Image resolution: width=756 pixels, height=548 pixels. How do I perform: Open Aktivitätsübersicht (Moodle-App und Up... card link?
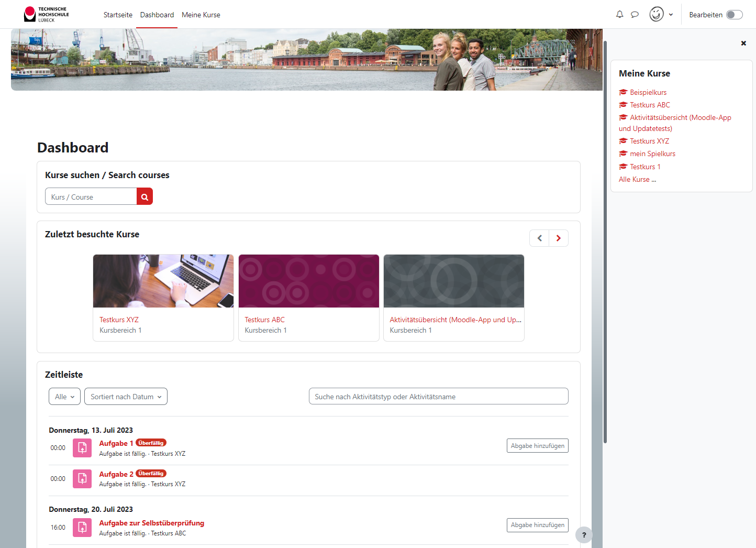point(455,320)
